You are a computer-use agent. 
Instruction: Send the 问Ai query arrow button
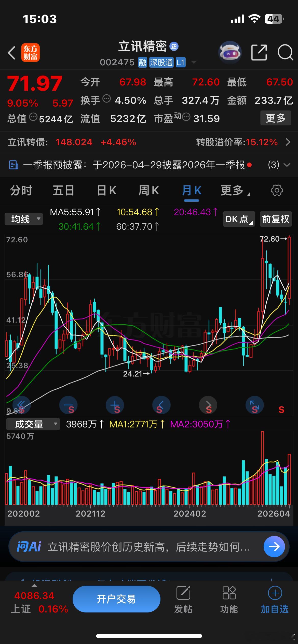[x=274, y=547]
